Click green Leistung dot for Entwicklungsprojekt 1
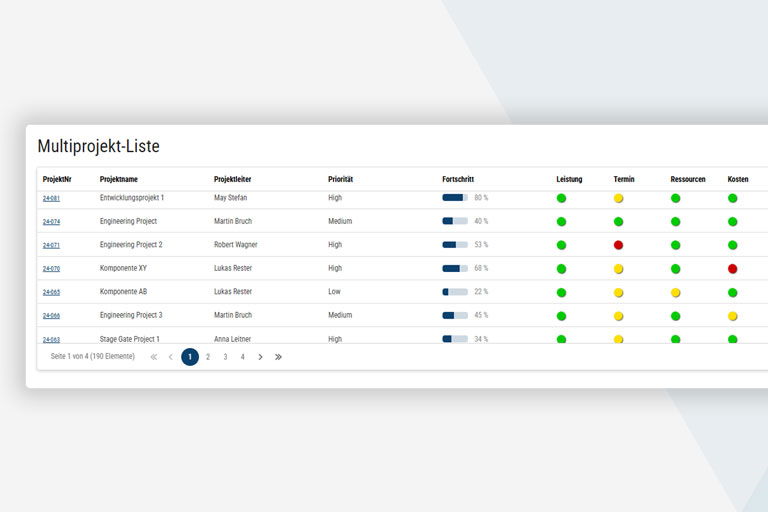768x512 pixels. 561,198
